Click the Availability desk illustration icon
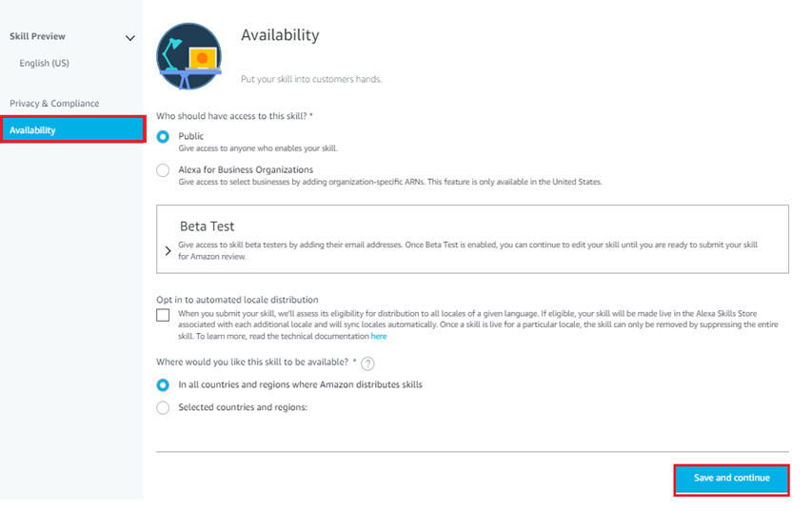 188,56
